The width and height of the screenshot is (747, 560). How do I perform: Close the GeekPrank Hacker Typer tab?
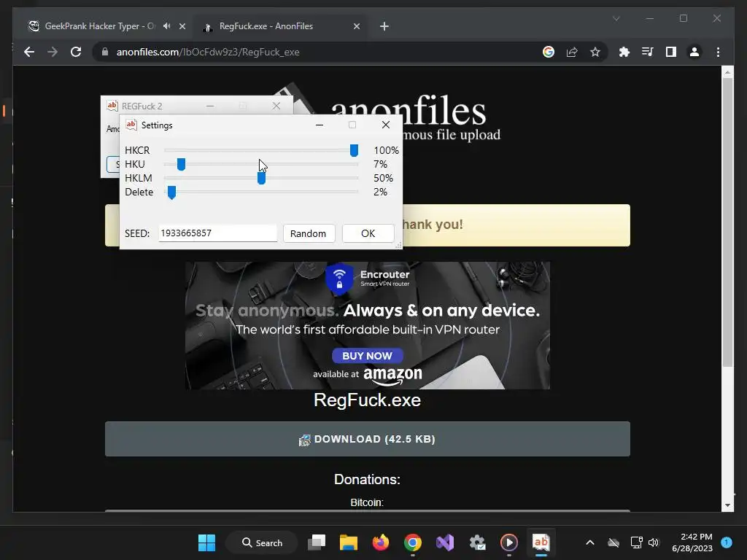182,26
